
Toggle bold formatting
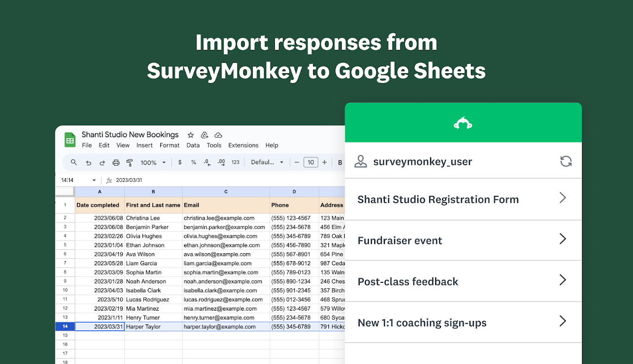click(x=340, y=162)
